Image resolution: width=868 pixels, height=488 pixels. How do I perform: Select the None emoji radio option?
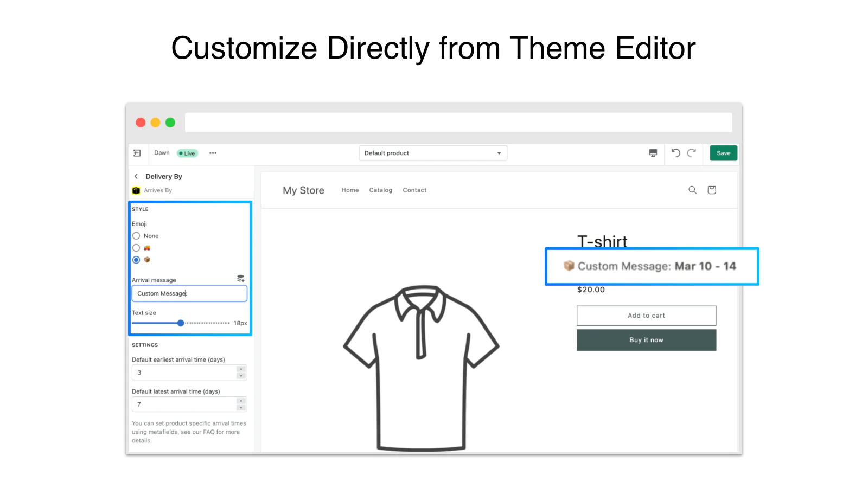pyautogui.click(x=136, y=236)
